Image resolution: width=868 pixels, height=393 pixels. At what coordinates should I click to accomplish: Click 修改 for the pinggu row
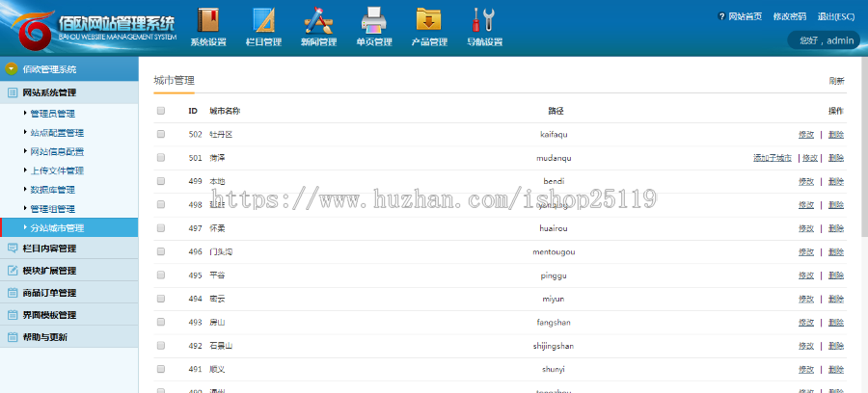click(x=806, y=275)
